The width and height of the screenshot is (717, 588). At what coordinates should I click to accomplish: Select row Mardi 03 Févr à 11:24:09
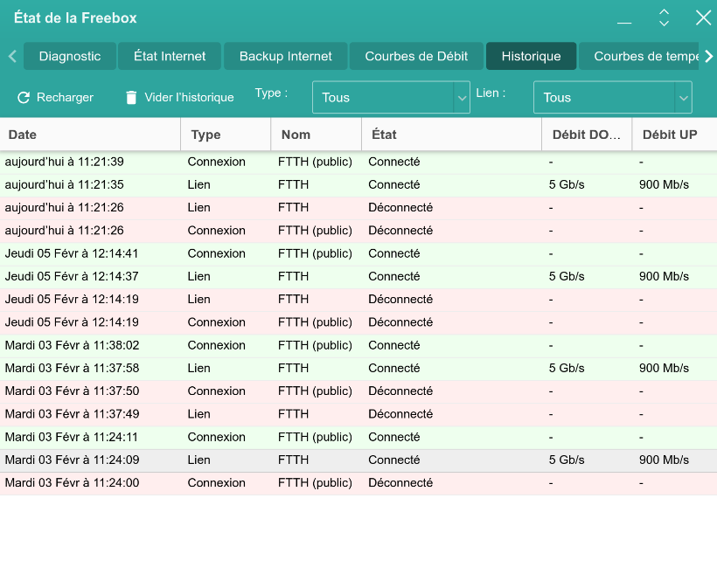click(358, 460)
